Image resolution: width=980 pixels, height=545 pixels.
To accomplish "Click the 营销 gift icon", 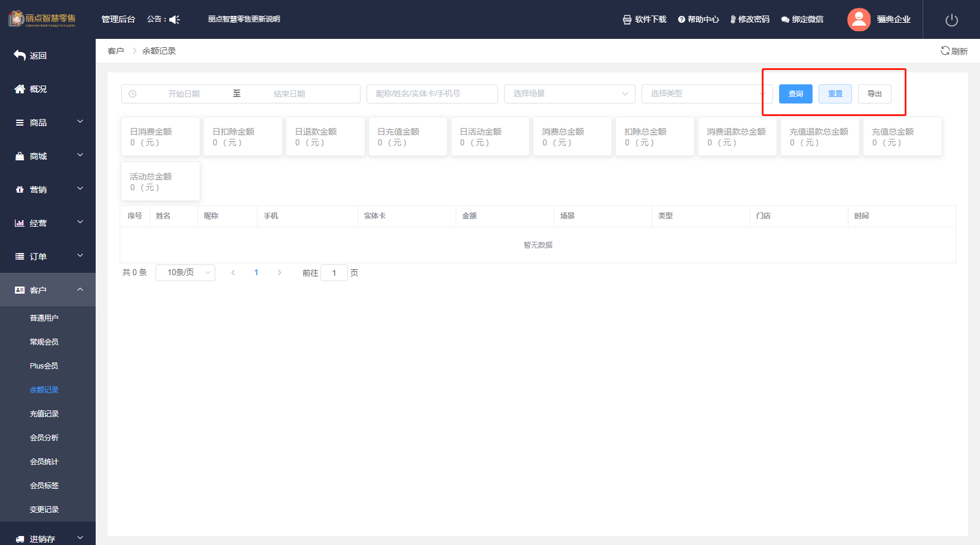I will tap(20, 189).
